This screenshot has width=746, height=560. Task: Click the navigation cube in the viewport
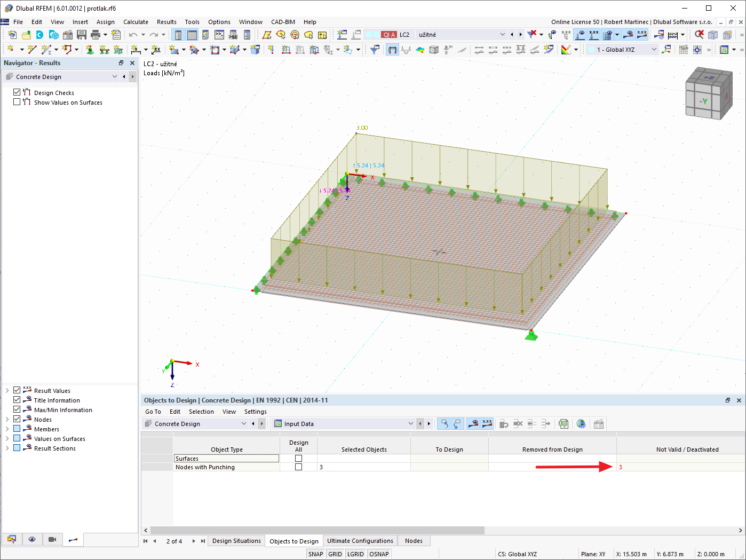710,94
